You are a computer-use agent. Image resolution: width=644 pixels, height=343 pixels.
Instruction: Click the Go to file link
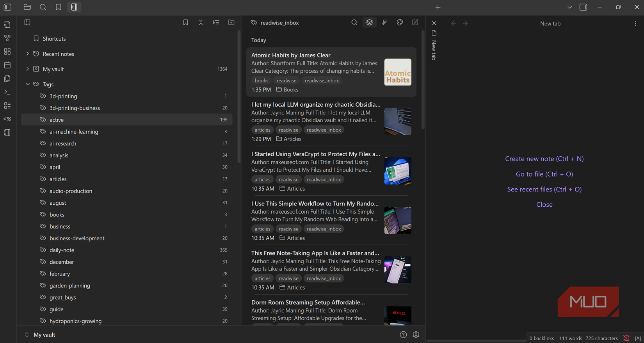[544, 174]
